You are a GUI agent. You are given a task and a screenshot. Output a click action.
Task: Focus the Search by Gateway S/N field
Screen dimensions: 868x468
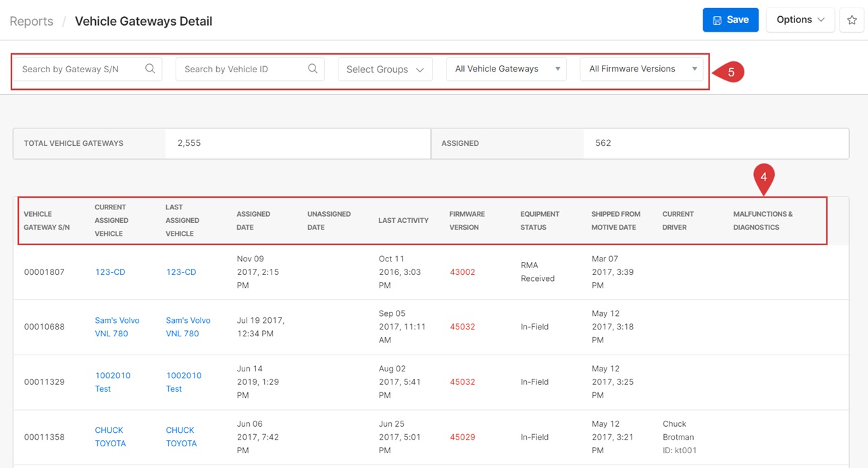(80, 69)
